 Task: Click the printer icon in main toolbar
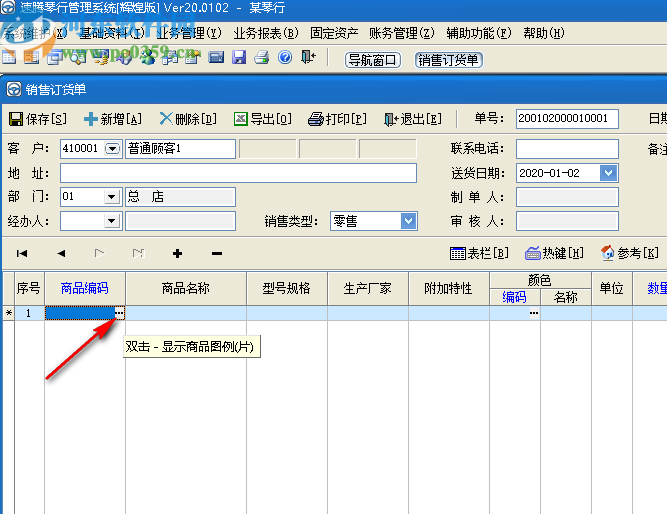[x=262, y=57]
